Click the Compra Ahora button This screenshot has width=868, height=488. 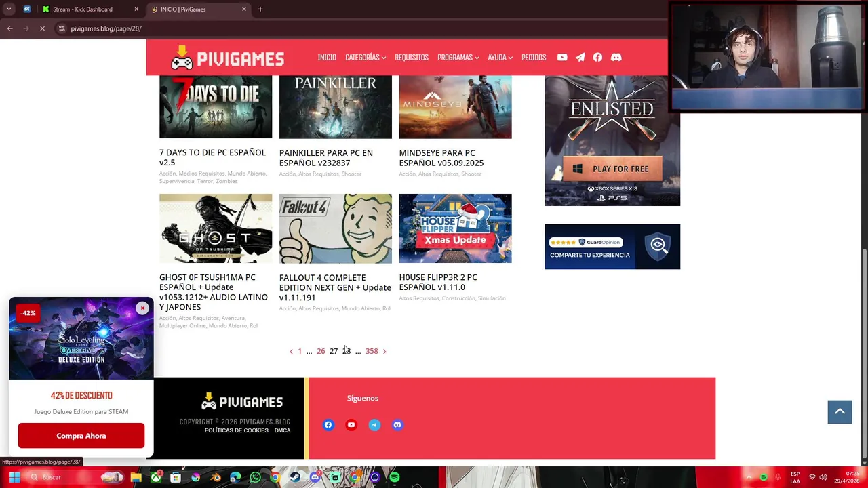click(x=81, y=436)
